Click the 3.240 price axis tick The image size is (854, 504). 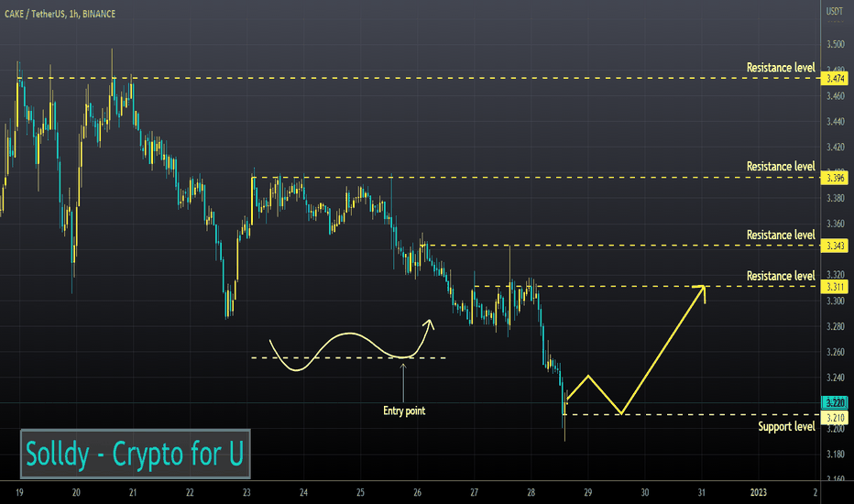(x=836, y=378)
